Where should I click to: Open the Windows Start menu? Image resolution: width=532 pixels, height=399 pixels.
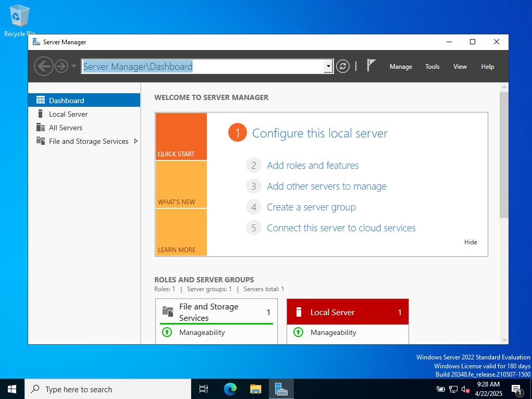tap(12, 389)
